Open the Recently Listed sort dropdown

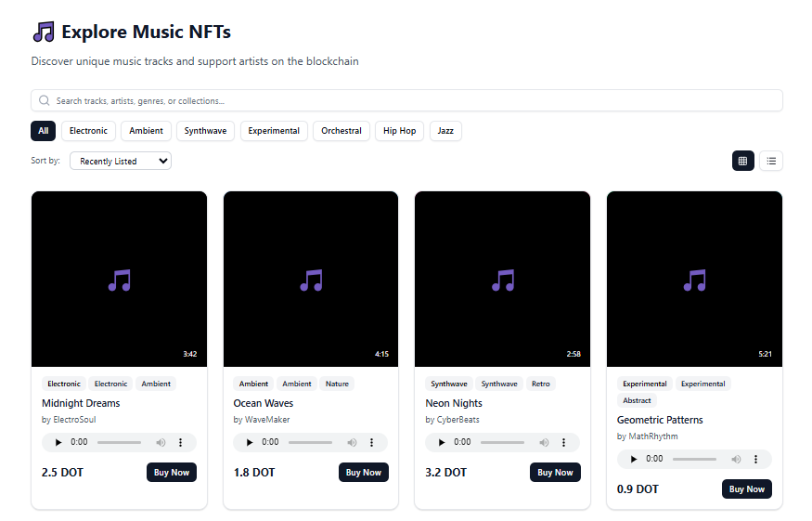[x=121, y=161]
